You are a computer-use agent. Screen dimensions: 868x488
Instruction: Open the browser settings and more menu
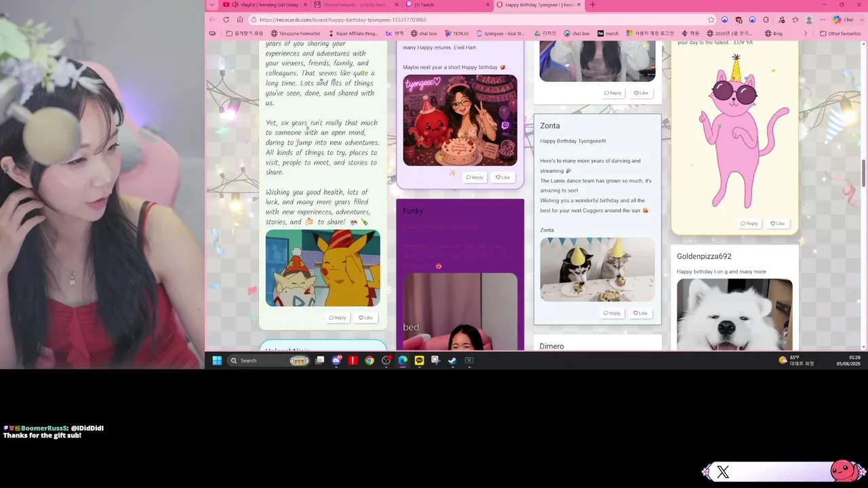point(822,20)
